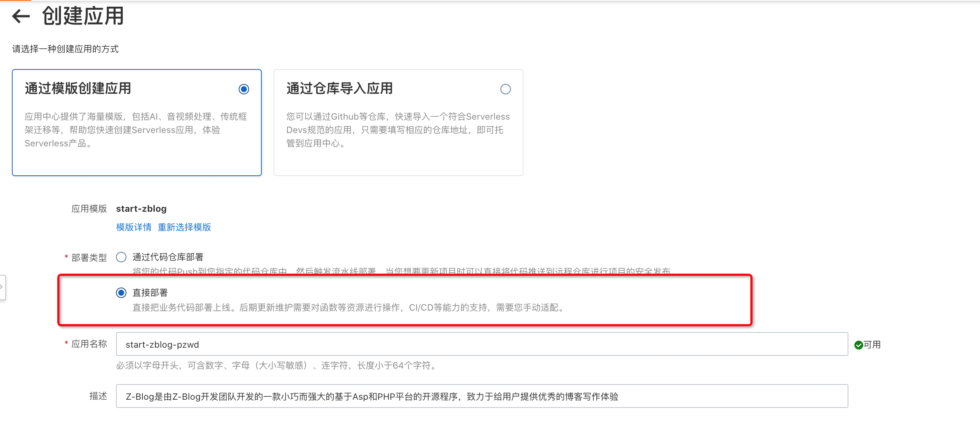Screen dimensions: 980x422
Task: Select the 通过仓库导入应用 radio button
Action: coord(505,89)
